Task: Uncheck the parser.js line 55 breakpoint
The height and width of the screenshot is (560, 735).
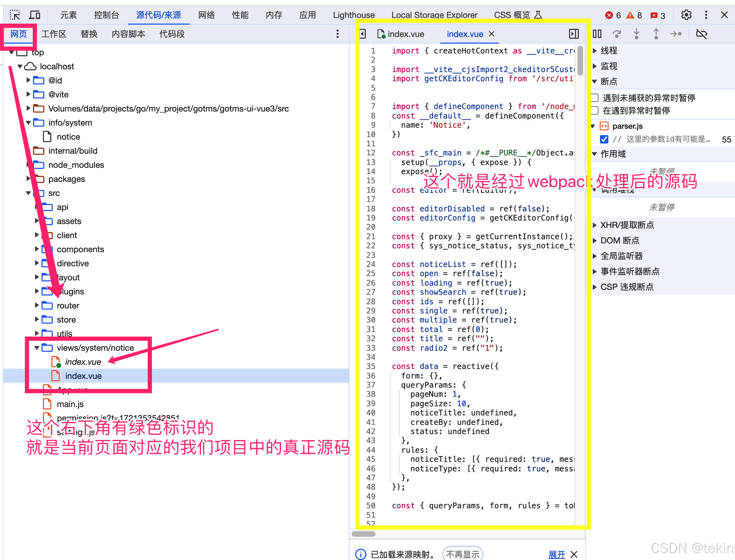Action: point(604,139)
